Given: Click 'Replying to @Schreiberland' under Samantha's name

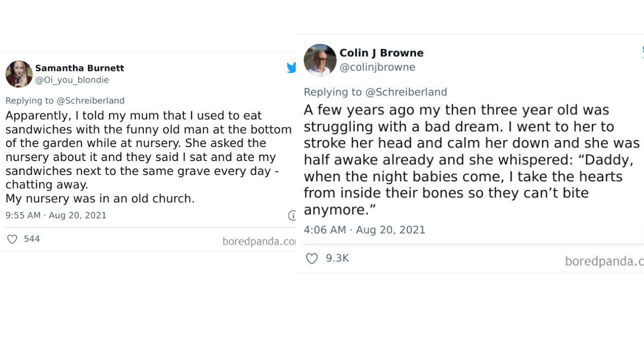Looking at the screenshot, I should tap(64, 100).
